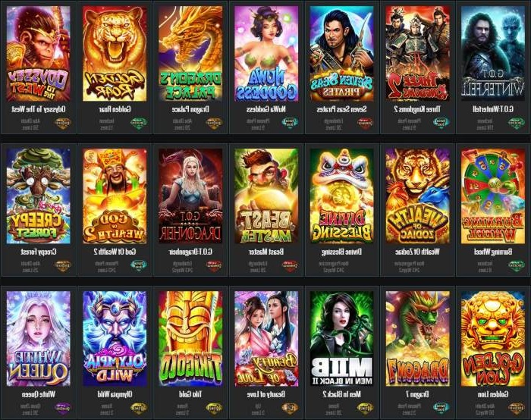The image size is (531, 420).
Task: Click the gem badge under Odyssey To The West
Action: [63, 124]
